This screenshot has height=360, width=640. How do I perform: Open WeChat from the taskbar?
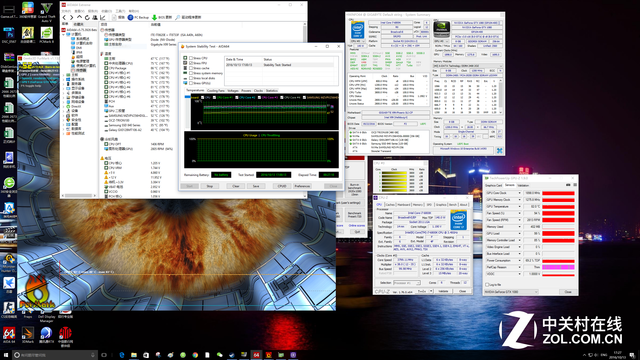tap(220, 355)
